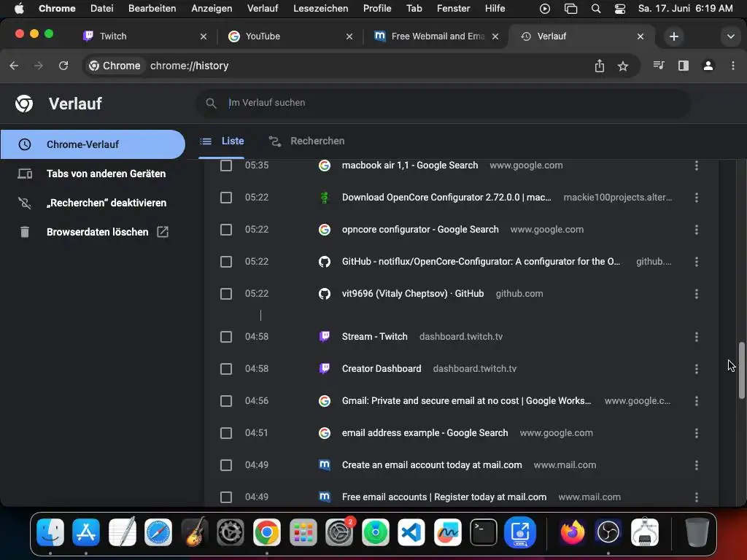Open App Store from the dock
The image size is (747, 560).
pos(86,532)
